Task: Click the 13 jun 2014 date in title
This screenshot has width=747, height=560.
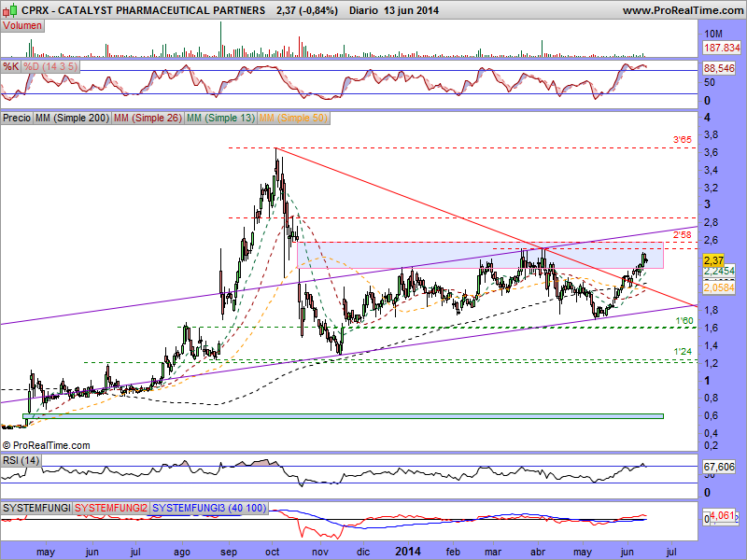Action: pos(411,10)
